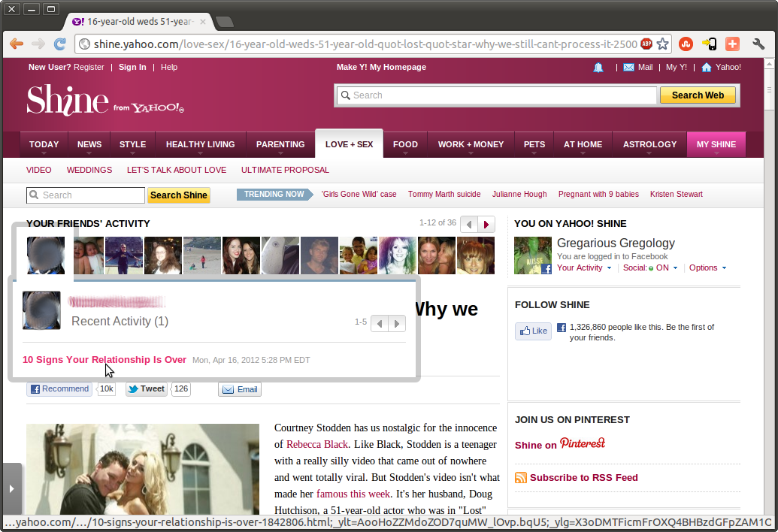The height and width of the screenshot is (532, 778).
Task: Bookmark page with the star icon
Action: [x=662, y=44]
